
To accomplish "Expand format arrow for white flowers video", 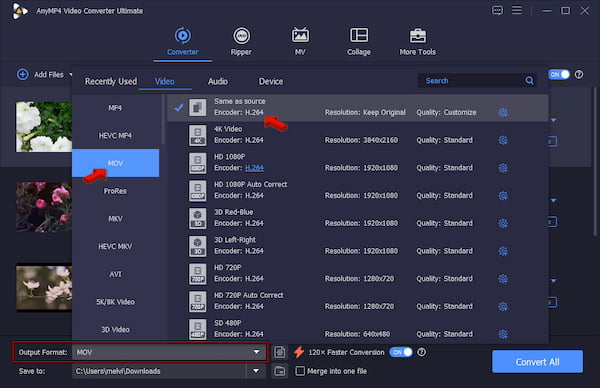I will (553, 120).
